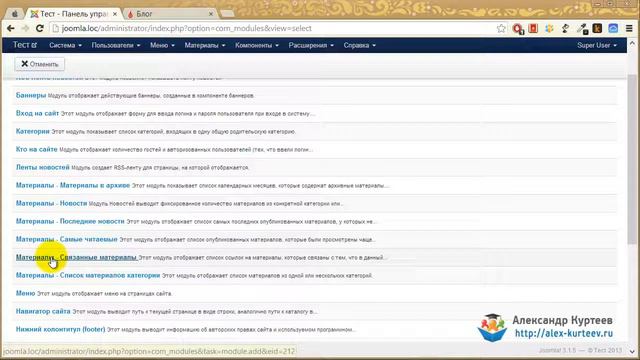Open the red magnifier extension icon

(x=518, y=29)
